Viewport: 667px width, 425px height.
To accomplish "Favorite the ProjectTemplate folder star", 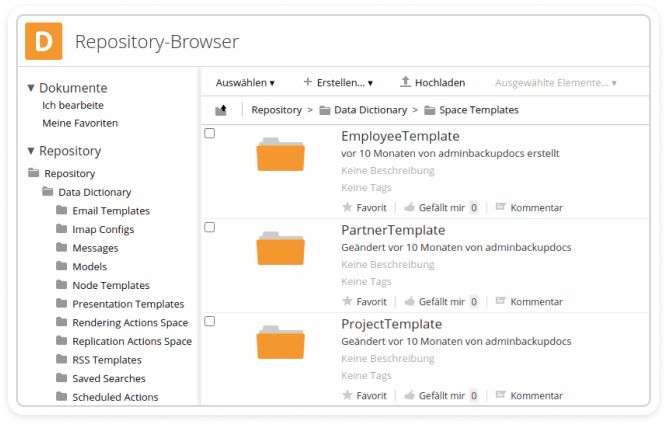I will (x=347, y=395).
